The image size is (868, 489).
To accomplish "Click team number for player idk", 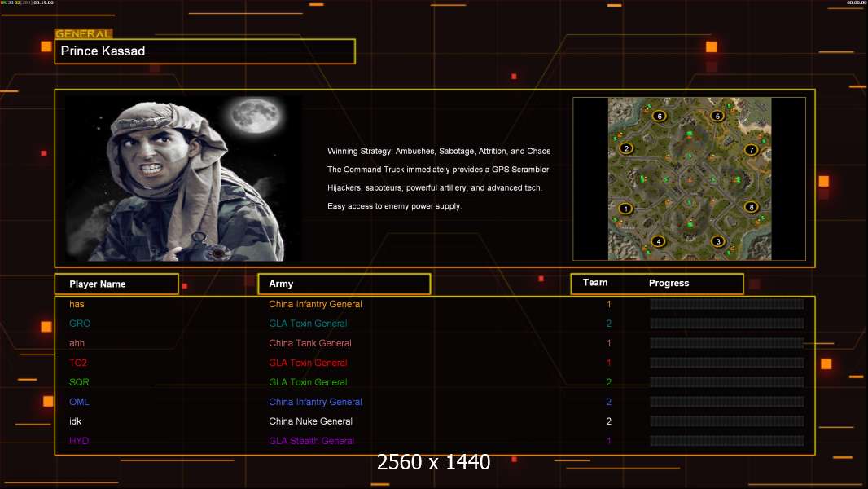I will point(609,421).
